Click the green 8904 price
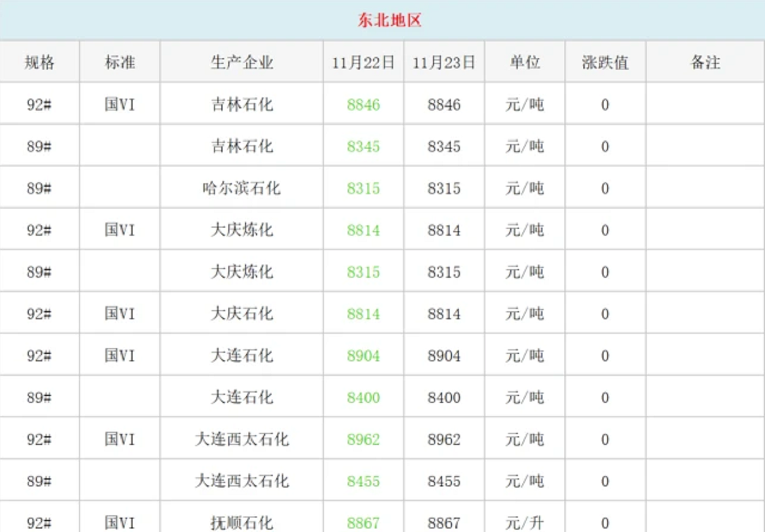Image resolution: width=765 pixels, height=532 pixels. point(363,356)
